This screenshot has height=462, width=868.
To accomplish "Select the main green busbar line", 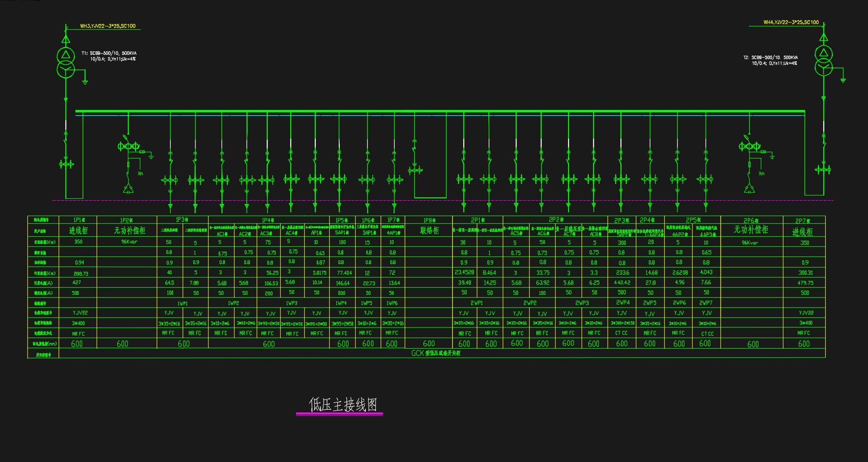I will 440,111.
